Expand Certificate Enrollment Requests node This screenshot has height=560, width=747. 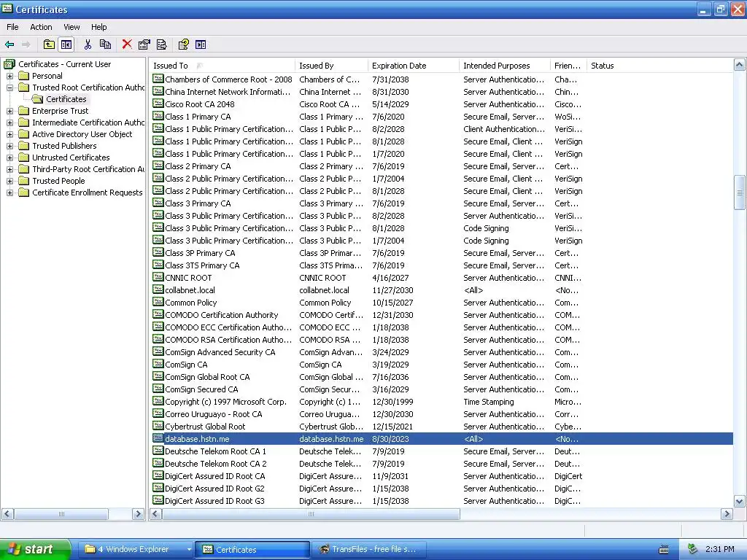[x=9, y=192]
